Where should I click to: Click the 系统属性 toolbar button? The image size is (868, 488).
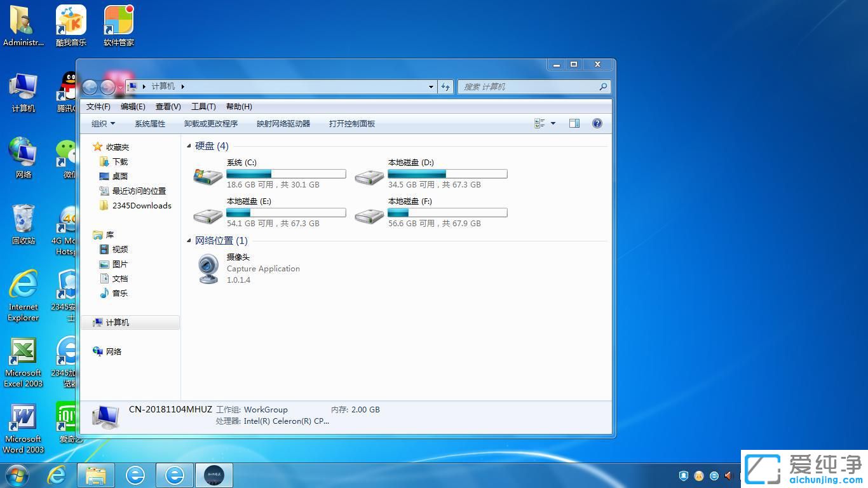pyautogui.click(x=149, y=123)
